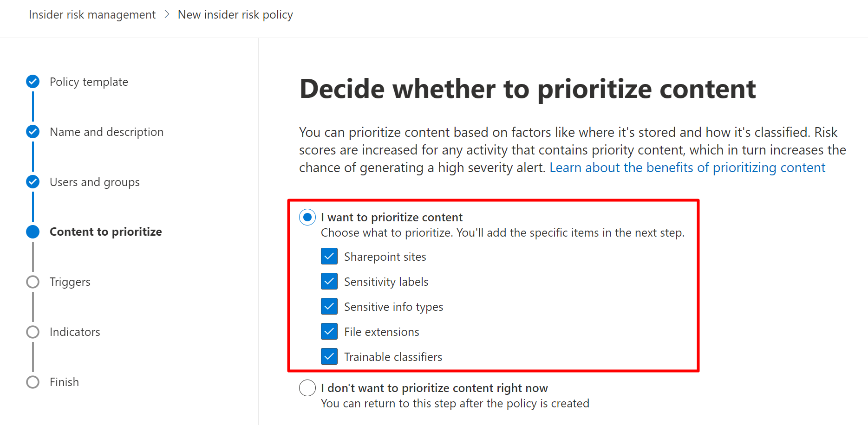Click the Triggers step circle icon

point(33,282)
